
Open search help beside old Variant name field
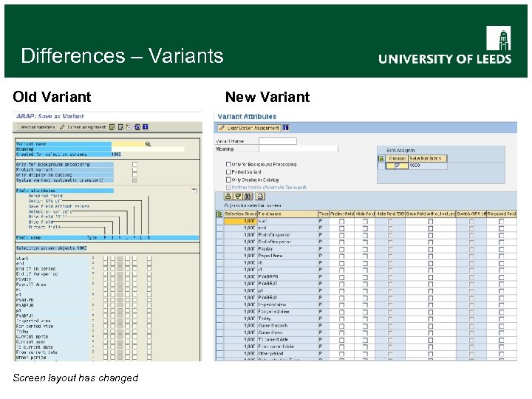(148, 144)
